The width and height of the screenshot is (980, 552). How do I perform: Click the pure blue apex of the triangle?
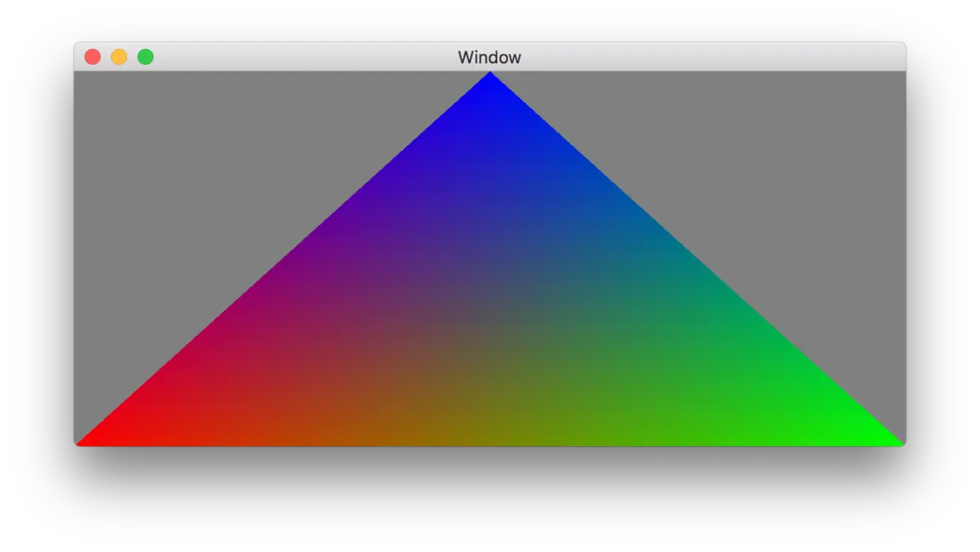(490, 79)
